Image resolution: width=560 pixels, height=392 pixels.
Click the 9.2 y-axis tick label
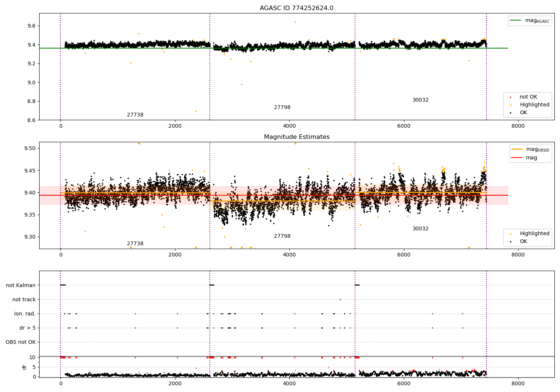(31, 63)
